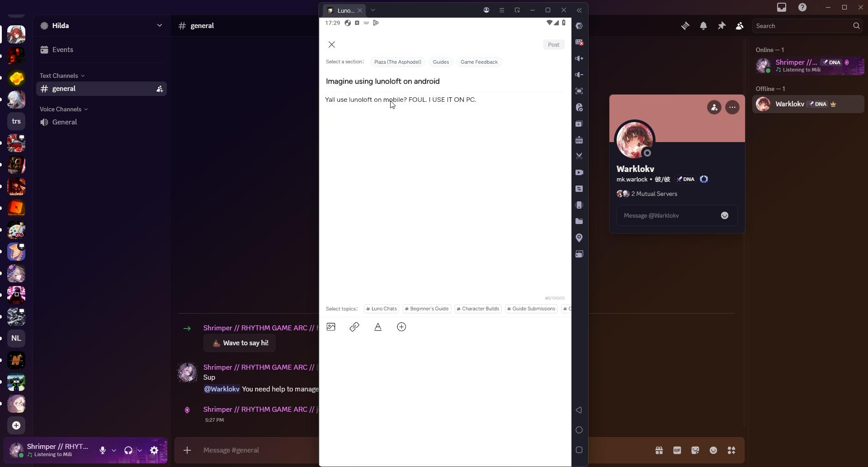Viewport: 868px width, 467px height.
Task: Open Discord pinned messages
Action: tap(722, 26)
